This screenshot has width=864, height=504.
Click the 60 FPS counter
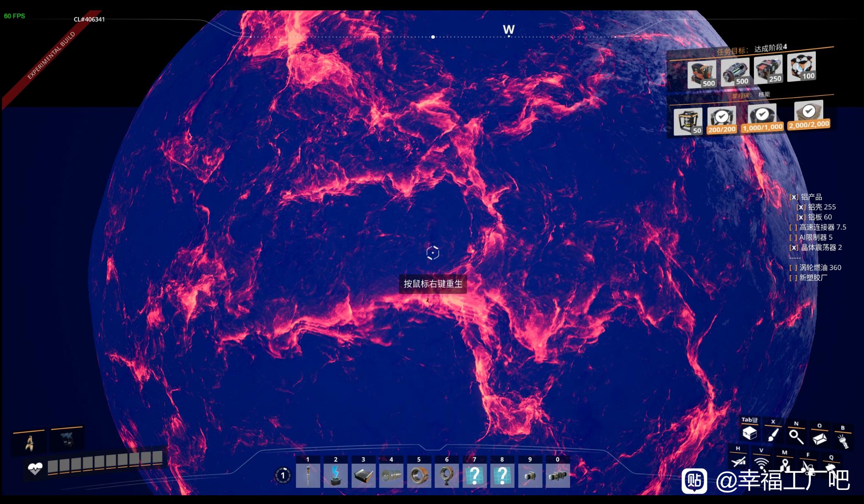[15, 16]
